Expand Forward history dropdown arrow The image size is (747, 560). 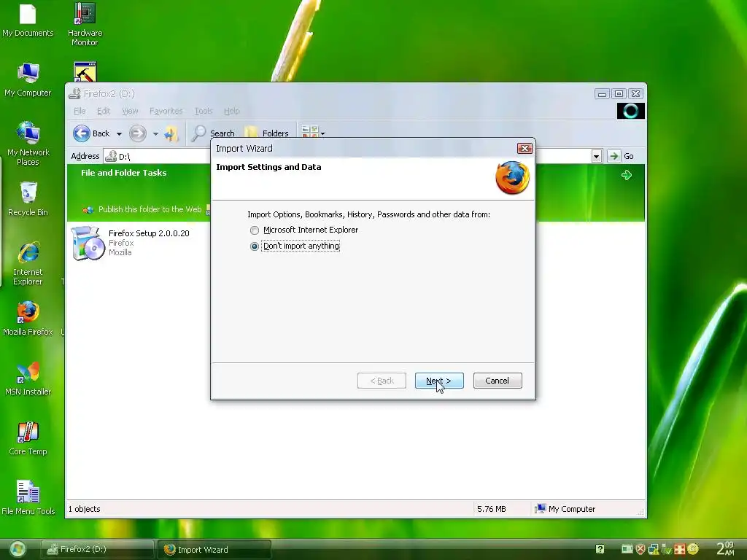[155, 134]
